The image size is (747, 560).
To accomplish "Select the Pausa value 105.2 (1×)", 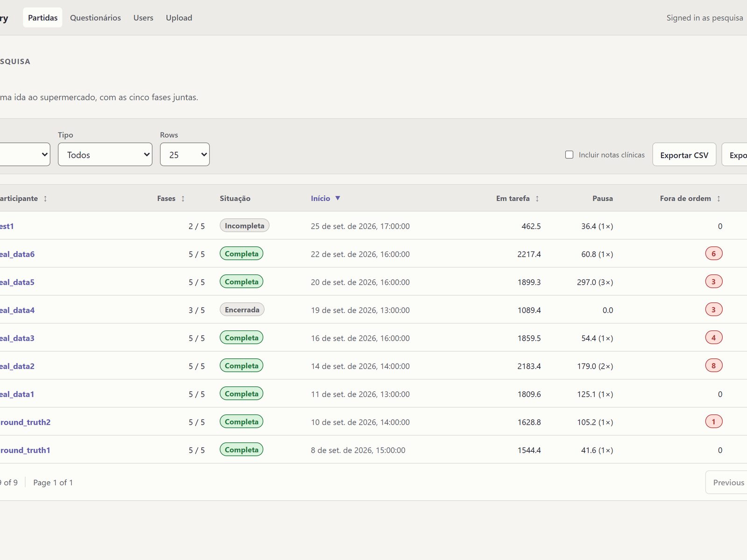I will pyautogui.click(x=595, y=422).
